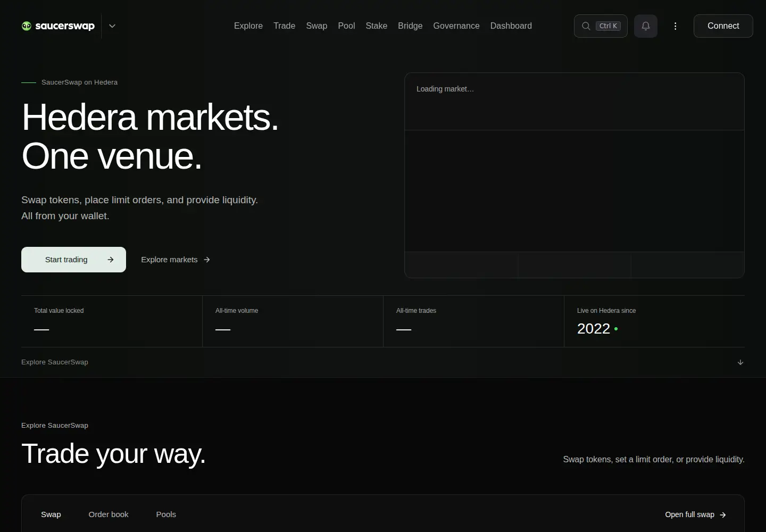
Task: Click the arrow next to Explore markets
Action: (x=207, y=260)
